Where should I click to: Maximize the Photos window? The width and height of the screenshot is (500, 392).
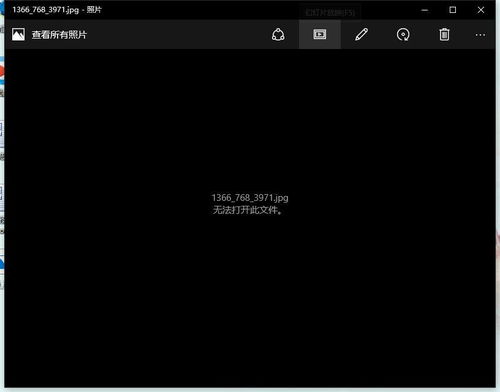click(453, 10)
